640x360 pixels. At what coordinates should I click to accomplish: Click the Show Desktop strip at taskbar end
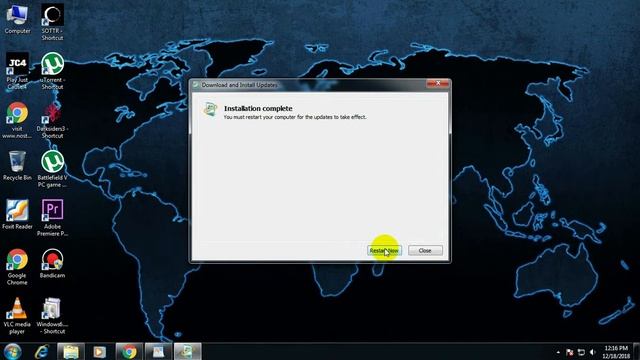(636, 351)
